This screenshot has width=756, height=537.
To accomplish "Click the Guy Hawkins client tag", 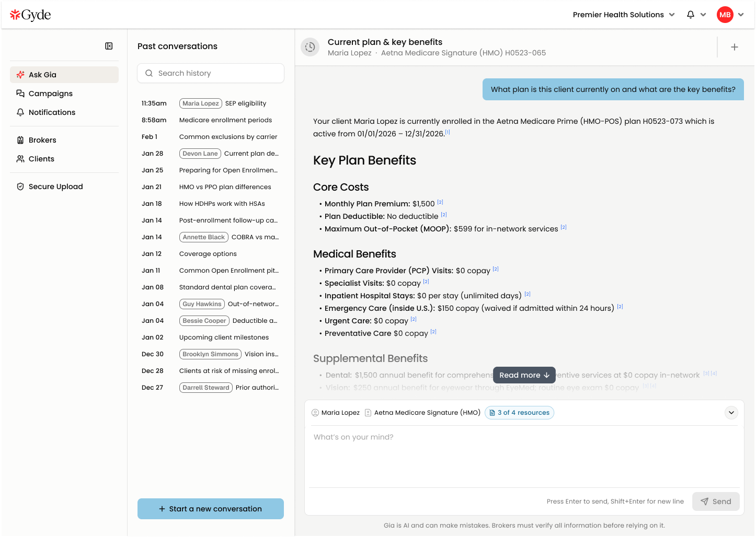I will pos(202,304).
